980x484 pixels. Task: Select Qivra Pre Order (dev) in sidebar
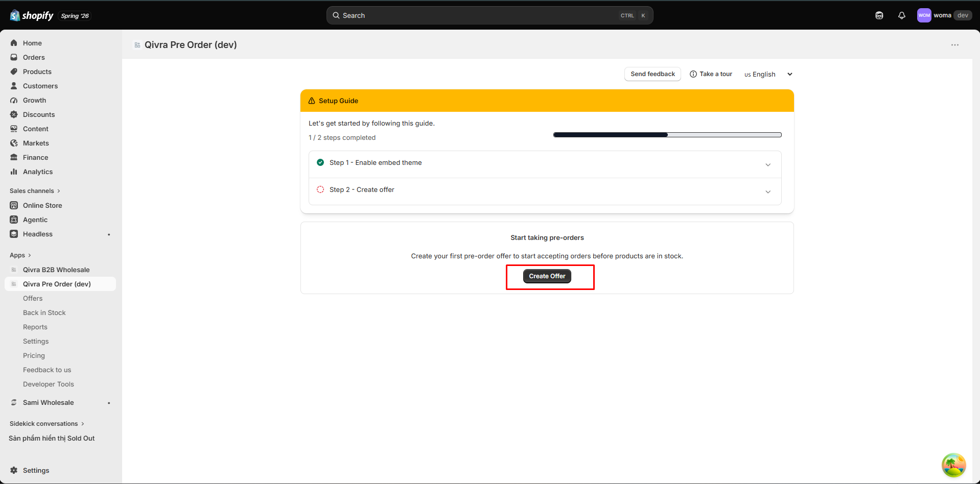tap(60, 284)
